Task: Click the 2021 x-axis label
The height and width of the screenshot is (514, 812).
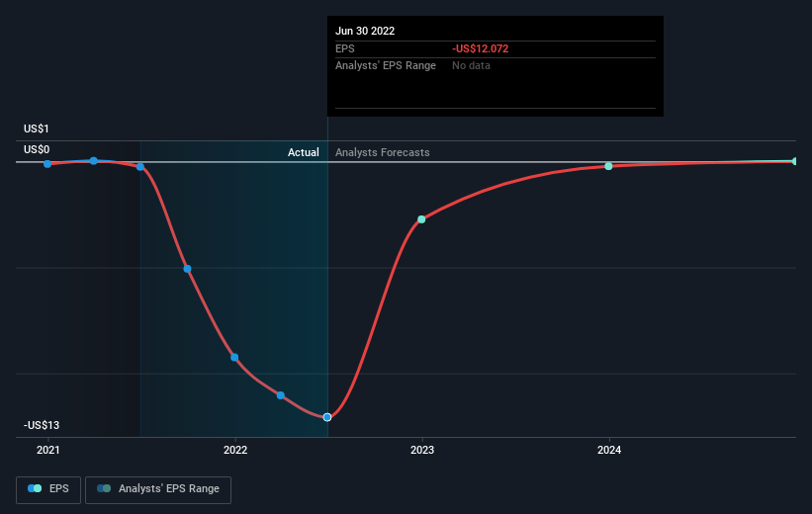Action: coord(48,451)
